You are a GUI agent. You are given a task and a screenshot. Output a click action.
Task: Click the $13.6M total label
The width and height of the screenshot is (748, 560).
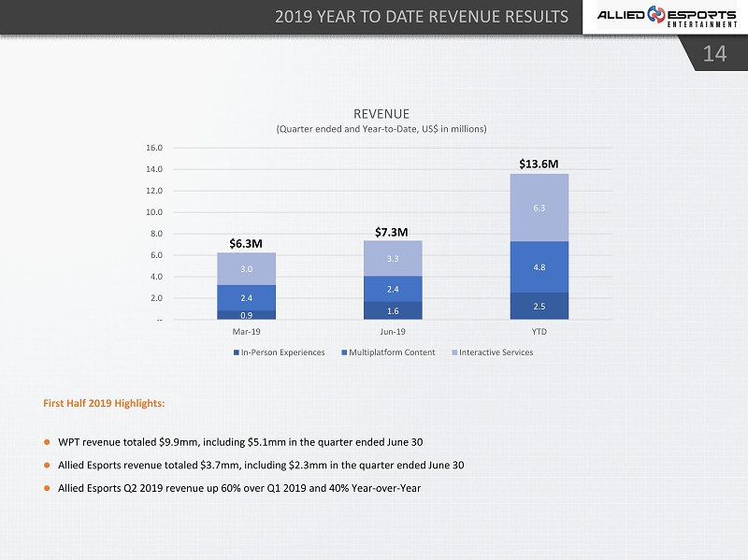[539, 164]
